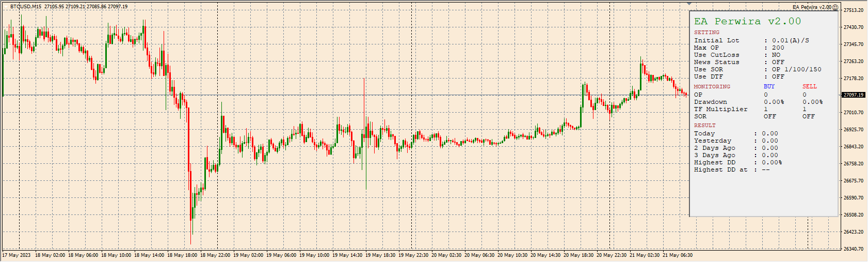The height and width of the screenshot is (262, 868).
Task: Click the News Status label
Action: click(x=717, y=62)
